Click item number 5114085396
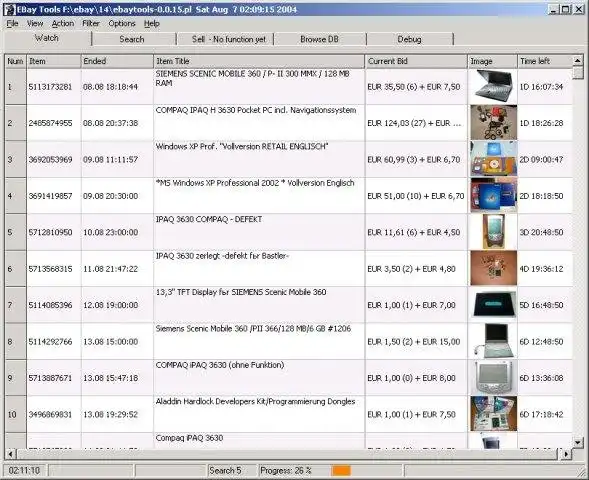589x480 pixels. click(50, 305)
